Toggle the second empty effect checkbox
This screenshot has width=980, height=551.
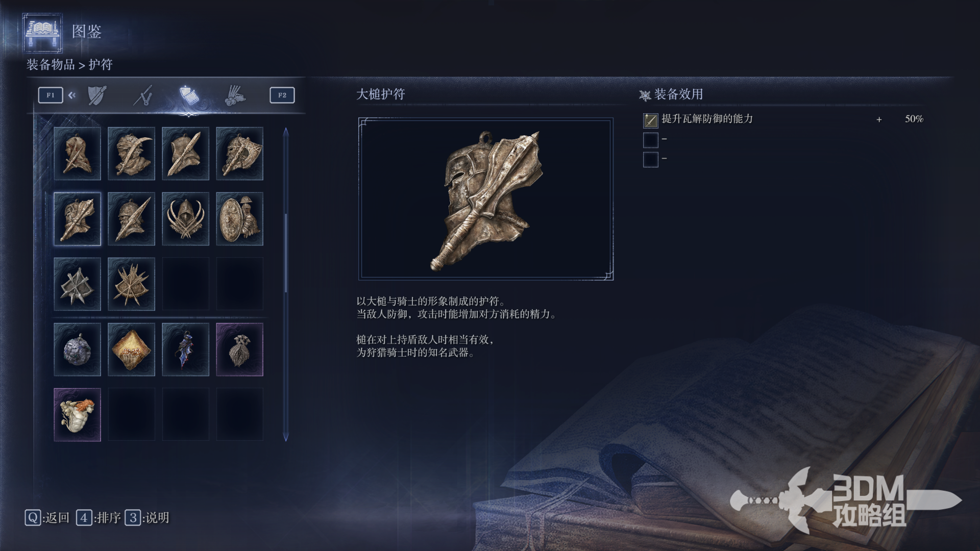point(650,140)
